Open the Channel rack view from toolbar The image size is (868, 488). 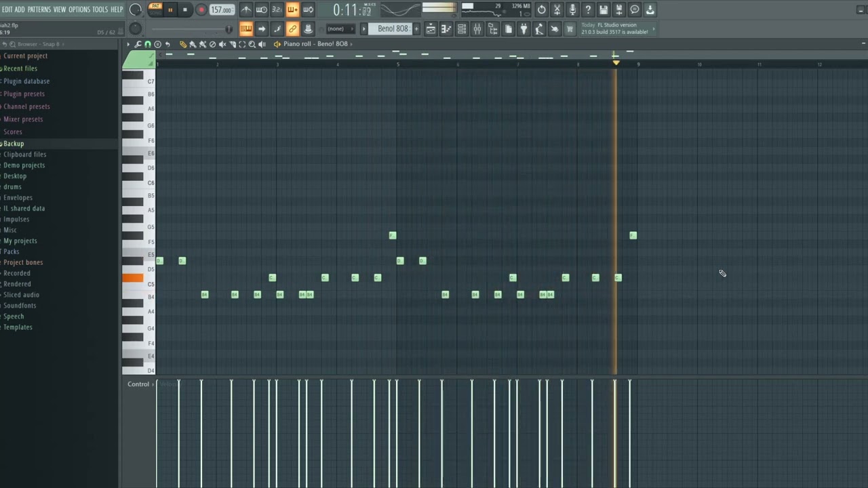tap(462, 29)
